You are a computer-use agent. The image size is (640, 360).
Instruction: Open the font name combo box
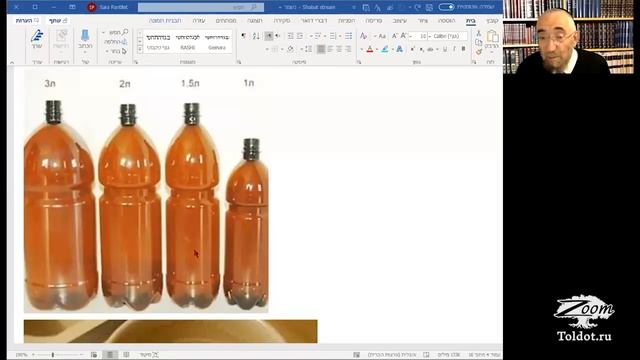coord(447,36)
